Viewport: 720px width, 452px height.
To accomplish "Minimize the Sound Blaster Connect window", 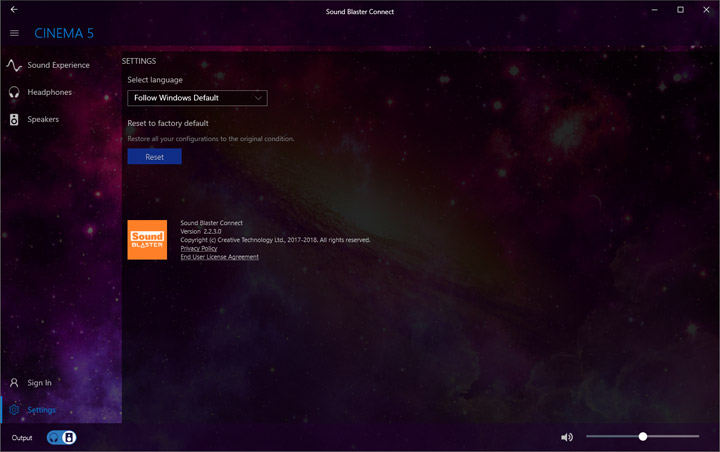I will (654, 10).
